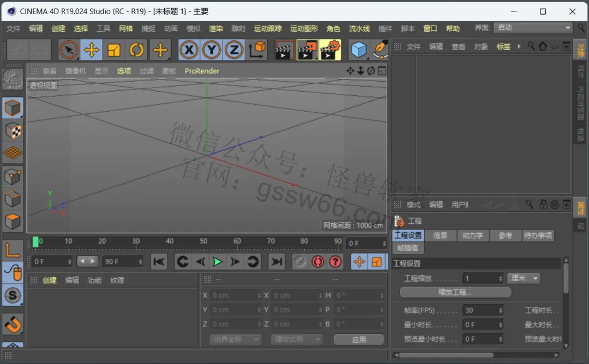Switch to the 动力学 tab
This screenshot has height=364, width=589.
pos(472,235)
